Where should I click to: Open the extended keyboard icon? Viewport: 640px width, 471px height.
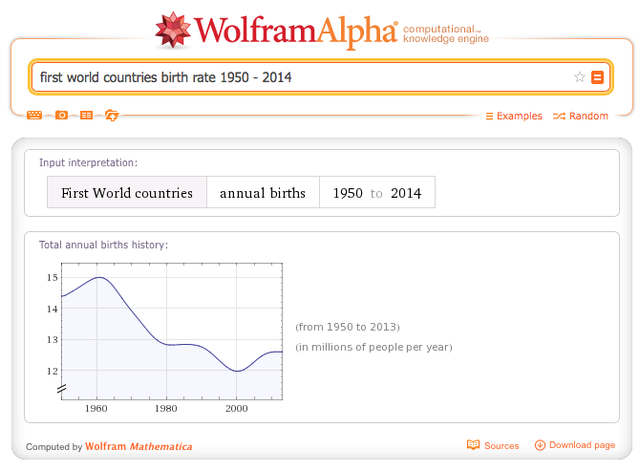tap(34, 116)
